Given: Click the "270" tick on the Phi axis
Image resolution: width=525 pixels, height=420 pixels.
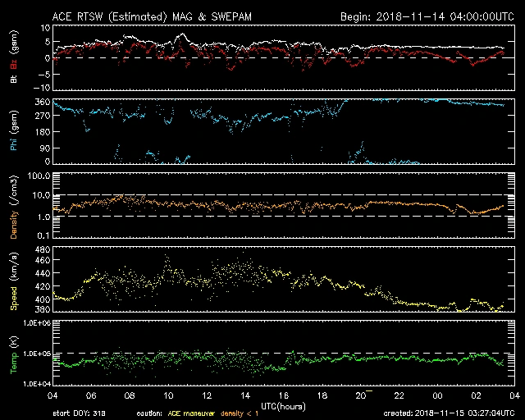Looking at the screenshot, I should click(43, 116).
